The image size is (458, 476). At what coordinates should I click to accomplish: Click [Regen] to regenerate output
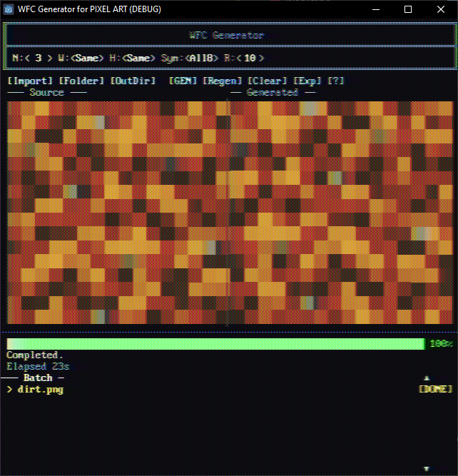222,81
